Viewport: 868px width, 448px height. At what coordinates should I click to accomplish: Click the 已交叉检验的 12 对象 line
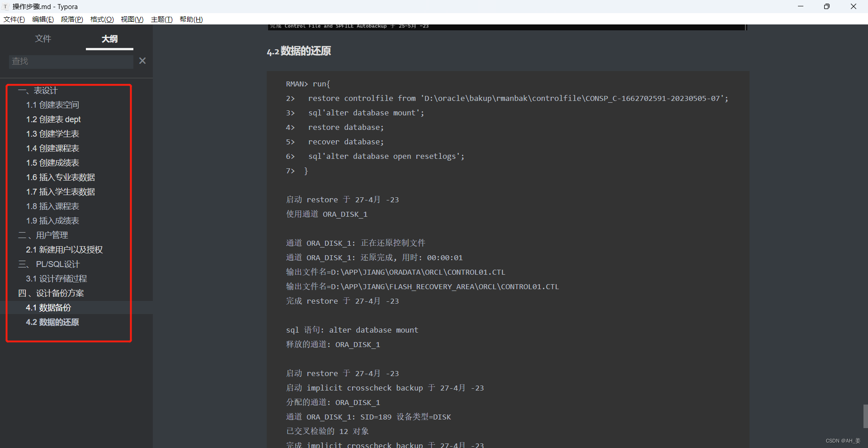(x=327, y=432)
